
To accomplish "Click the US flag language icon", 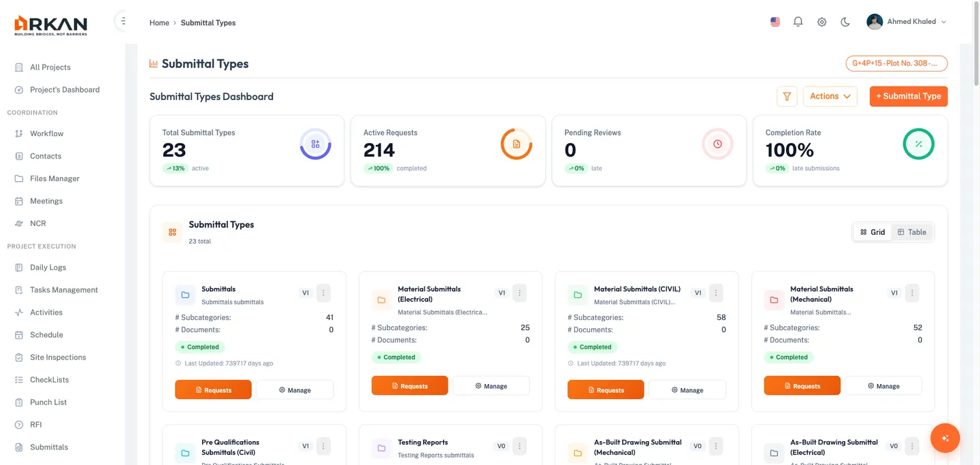I will (775, 22).
